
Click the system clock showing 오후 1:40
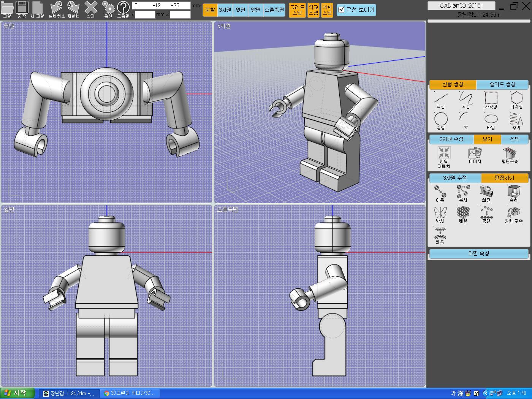point(516,394)
